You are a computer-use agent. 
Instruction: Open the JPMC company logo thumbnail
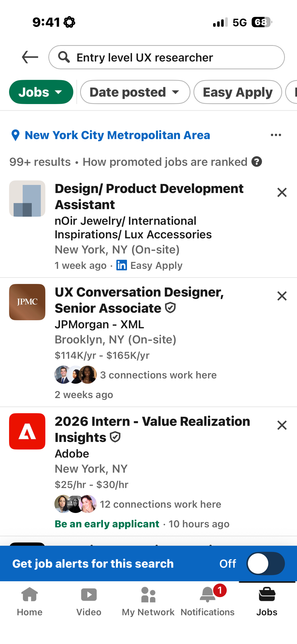pyautogui.click(x=27, y=302)
